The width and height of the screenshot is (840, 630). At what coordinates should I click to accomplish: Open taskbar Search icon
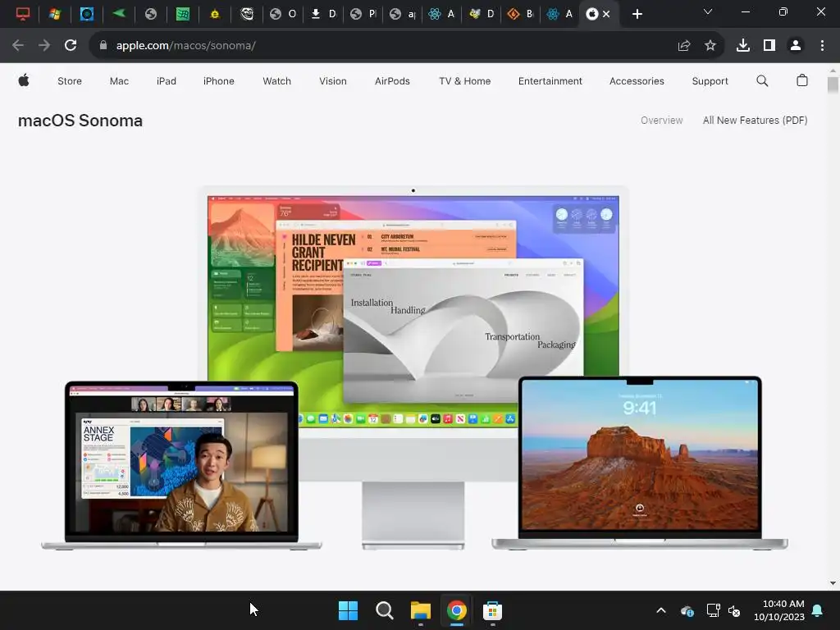coord(384,610)
